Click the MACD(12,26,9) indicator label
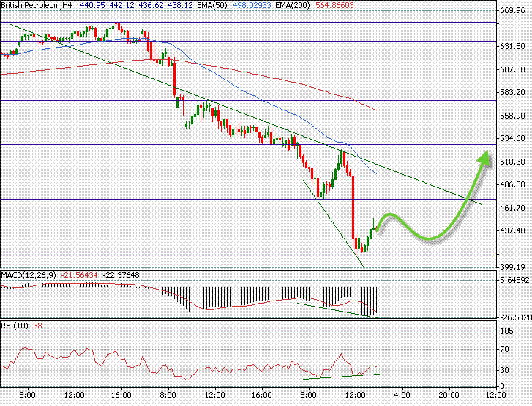 point(29,275)
